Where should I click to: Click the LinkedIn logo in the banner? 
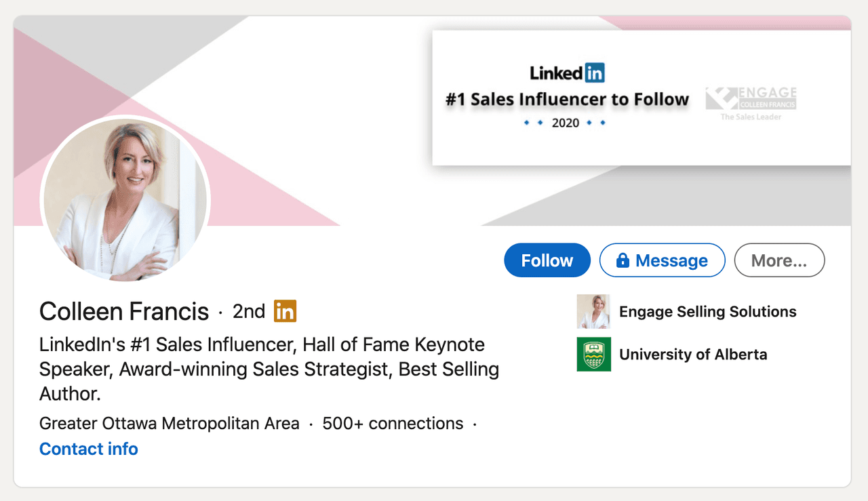[x=567, y=73]
